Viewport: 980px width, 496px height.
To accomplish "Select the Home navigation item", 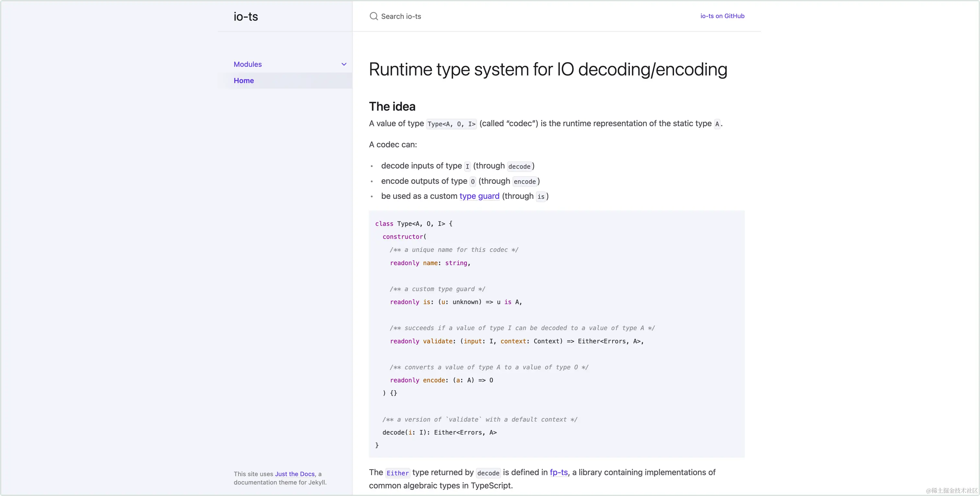I will 285,81.
